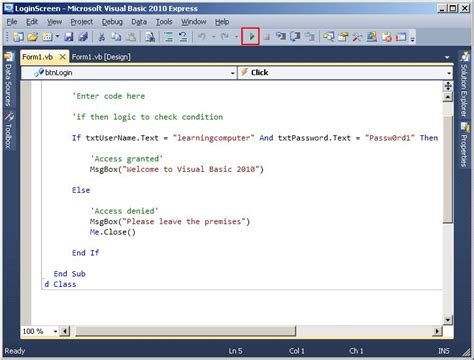Click the Paste clipboard icon
Image resolution: width=474 pixels, height=360 pixels.
(x=131, y=36)
